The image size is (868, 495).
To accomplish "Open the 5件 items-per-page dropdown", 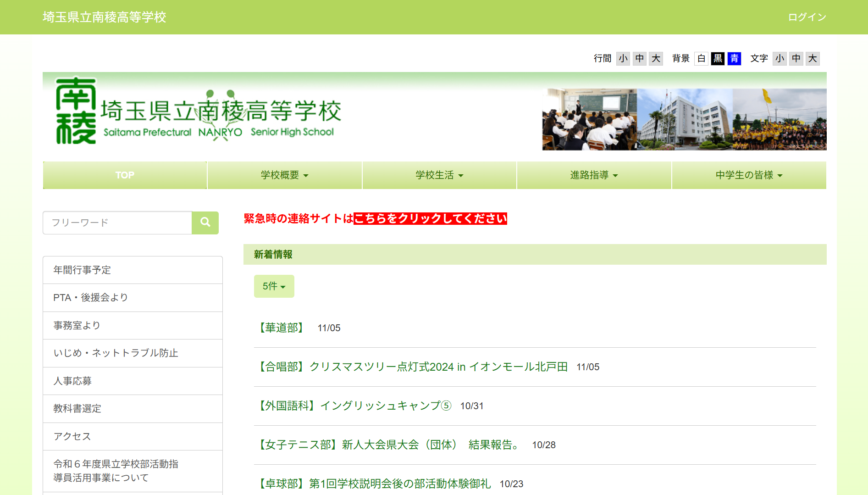I will (x=274, y=286).
